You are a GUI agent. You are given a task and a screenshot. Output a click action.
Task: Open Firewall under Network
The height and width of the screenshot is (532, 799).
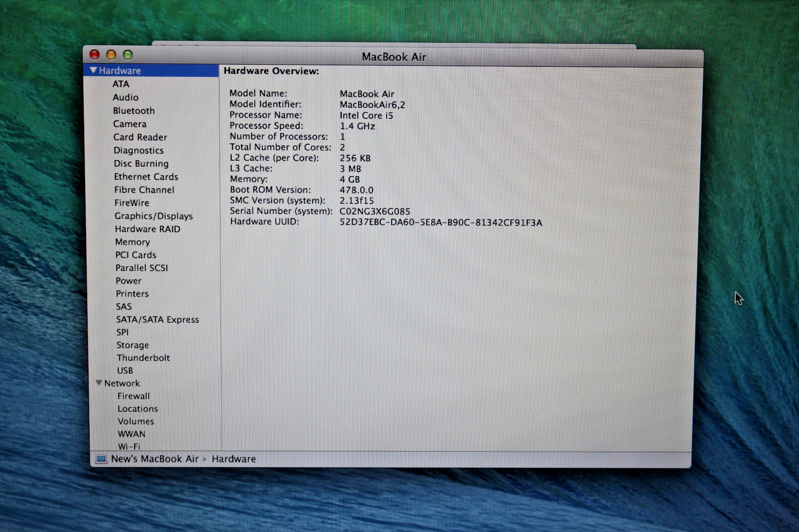click(x=133, y=396)
